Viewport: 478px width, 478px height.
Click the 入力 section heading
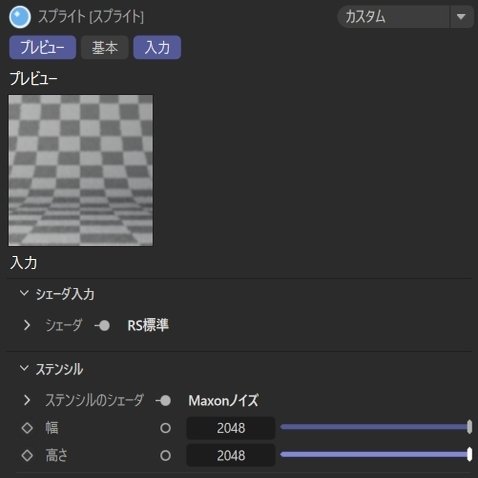(24, 263)
